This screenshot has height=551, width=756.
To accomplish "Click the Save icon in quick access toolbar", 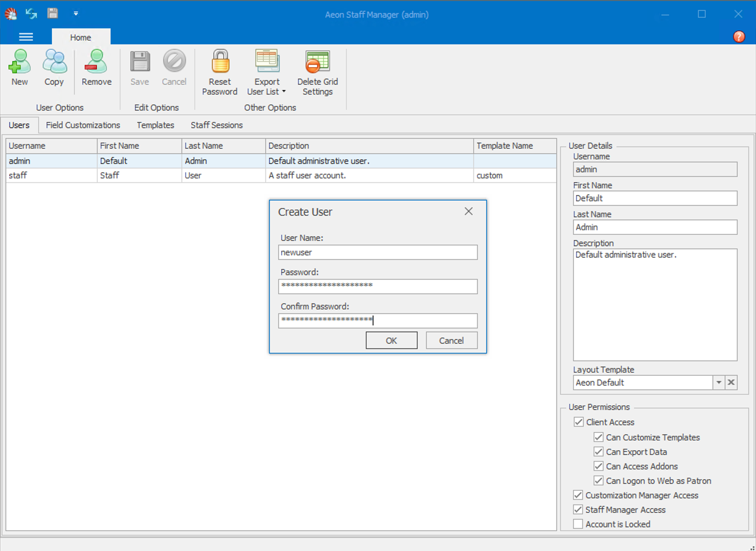I will (52, 13).
